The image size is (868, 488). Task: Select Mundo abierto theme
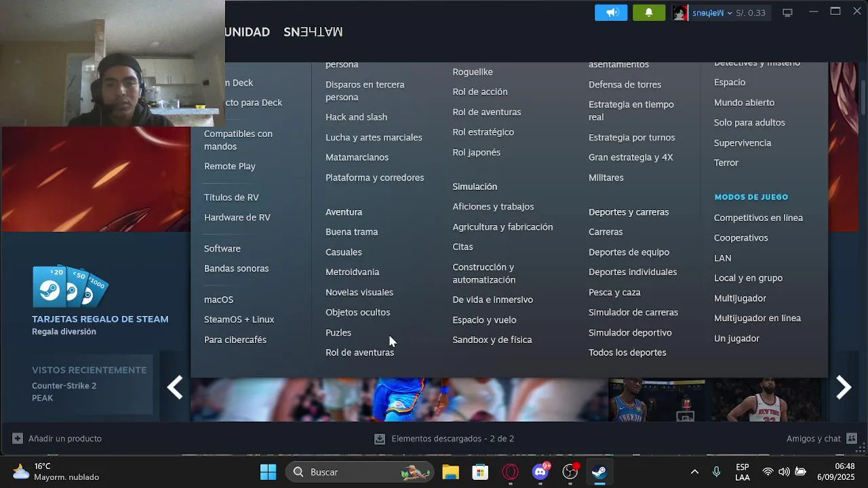pos(744,102)
